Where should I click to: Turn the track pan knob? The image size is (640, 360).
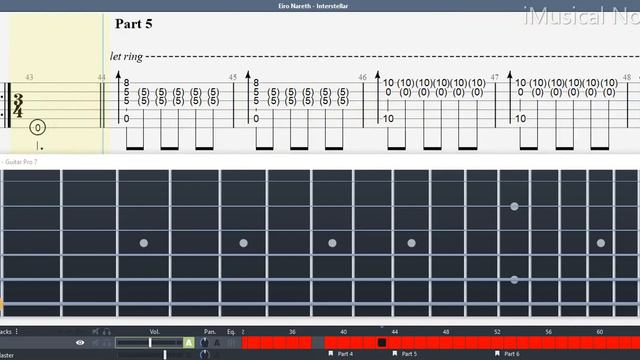point(204,343)
